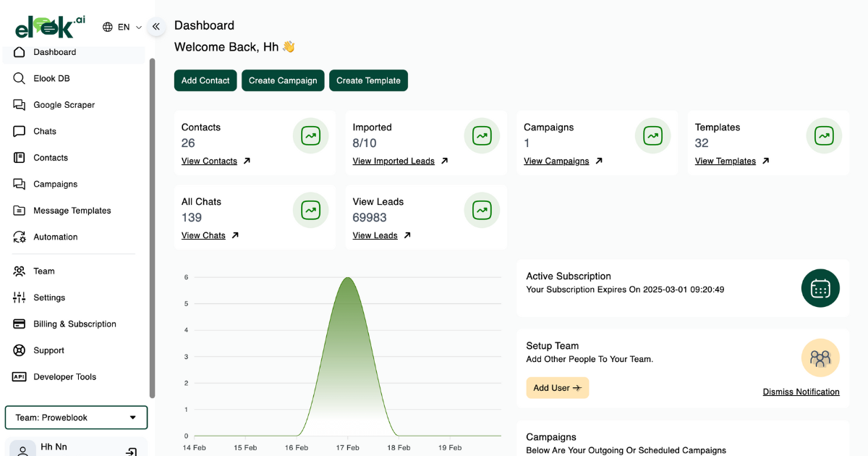
Task: Select Message Templates in sidebar
Action: (74, 211)
